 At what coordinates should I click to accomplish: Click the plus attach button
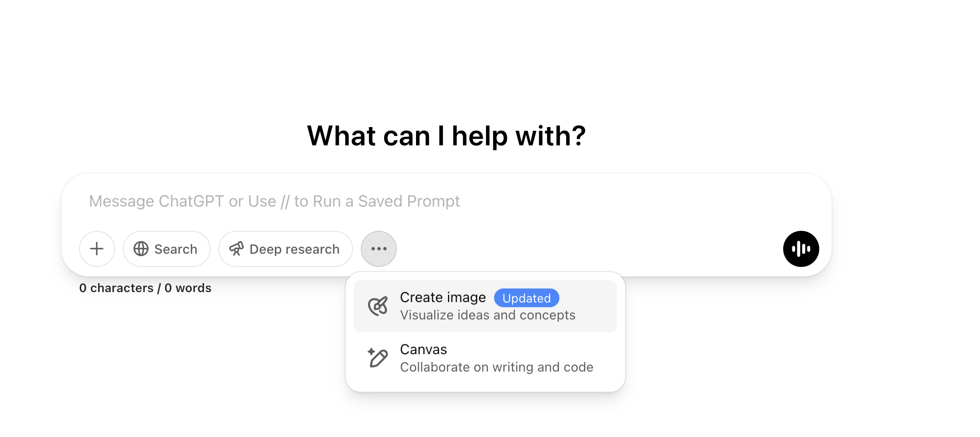[x=97, y=249]
